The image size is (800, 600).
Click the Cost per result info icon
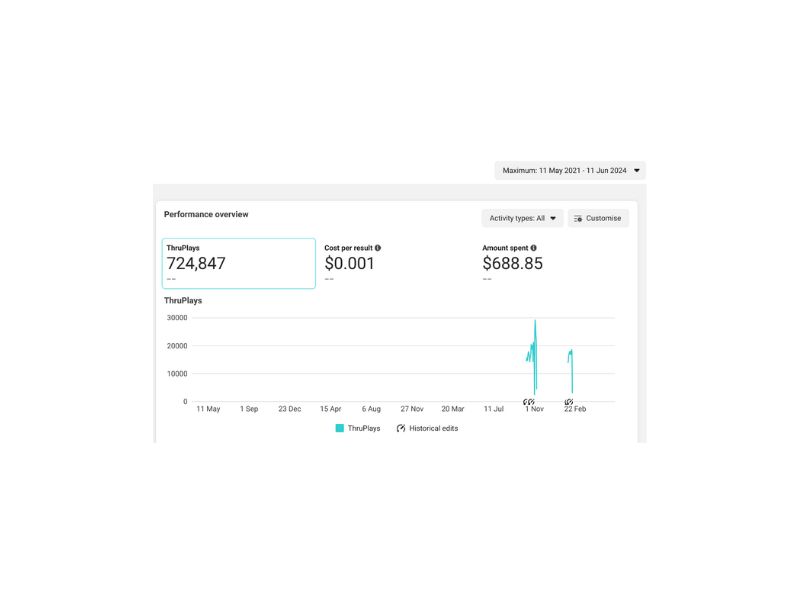click(378, 248)
